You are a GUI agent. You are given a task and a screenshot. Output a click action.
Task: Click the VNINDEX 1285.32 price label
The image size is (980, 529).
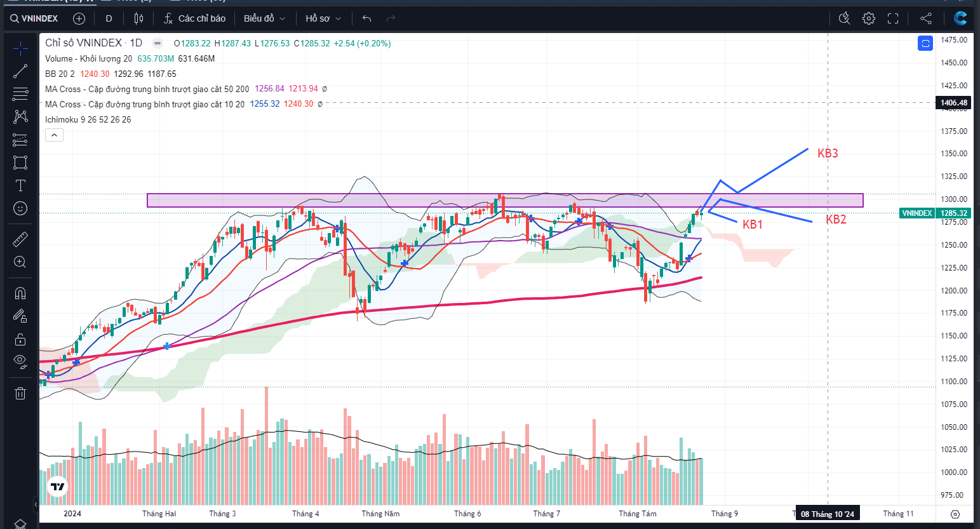936,213
